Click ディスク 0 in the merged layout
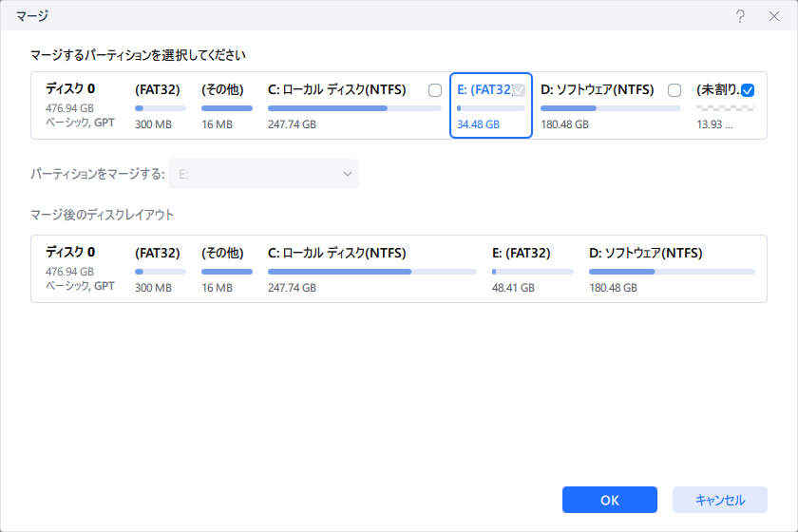 [70, 252]
